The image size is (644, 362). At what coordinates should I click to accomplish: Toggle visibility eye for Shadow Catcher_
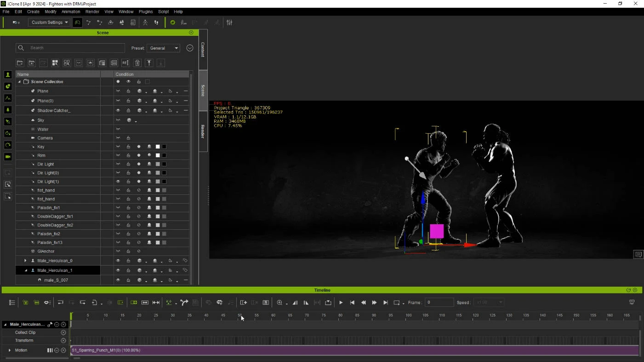coord(118,110)
